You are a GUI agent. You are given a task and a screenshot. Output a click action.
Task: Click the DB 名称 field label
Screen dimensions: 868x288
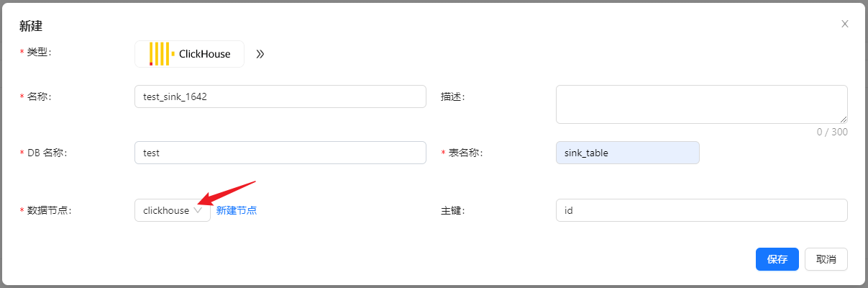[50, 153]
